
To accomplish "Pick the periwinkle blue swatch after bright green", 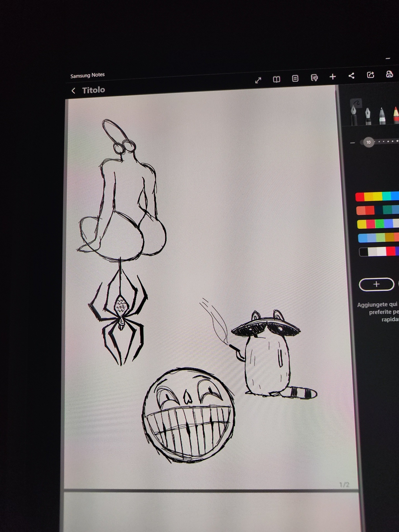I will click(388, 223).
